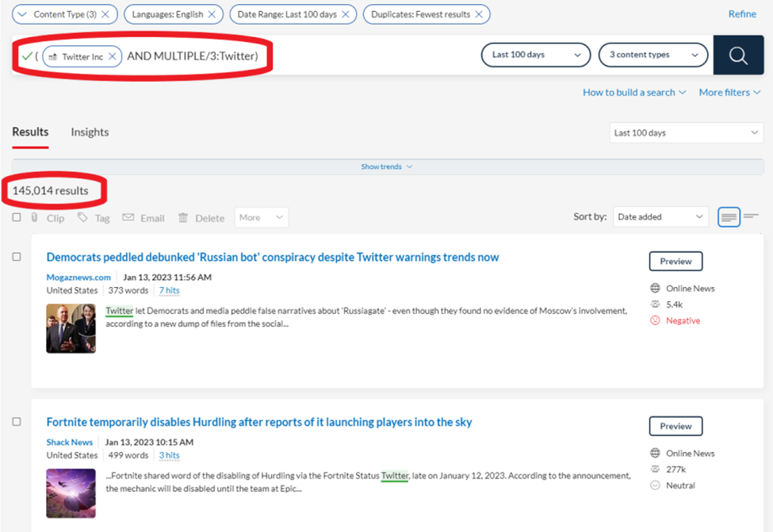Click the magnifying glass search button
The height and width of the screenshot is (532, 773).
(x=738, y=55)
